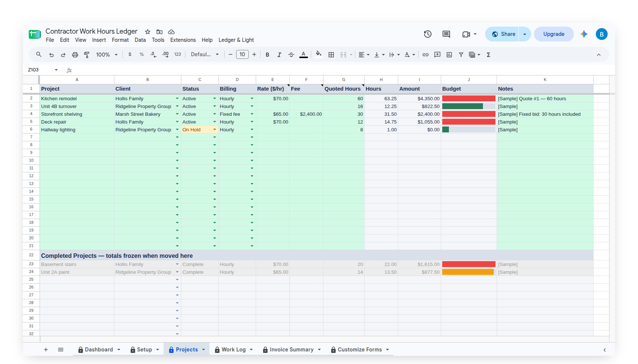Switch to the Dashboard sheet

(99, 350)
